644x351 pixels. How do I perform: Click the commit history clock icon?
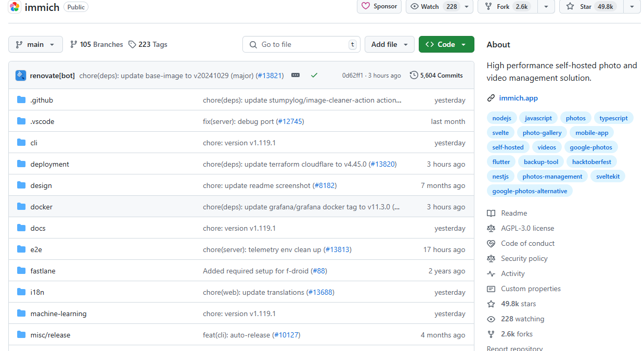point(414,76)
